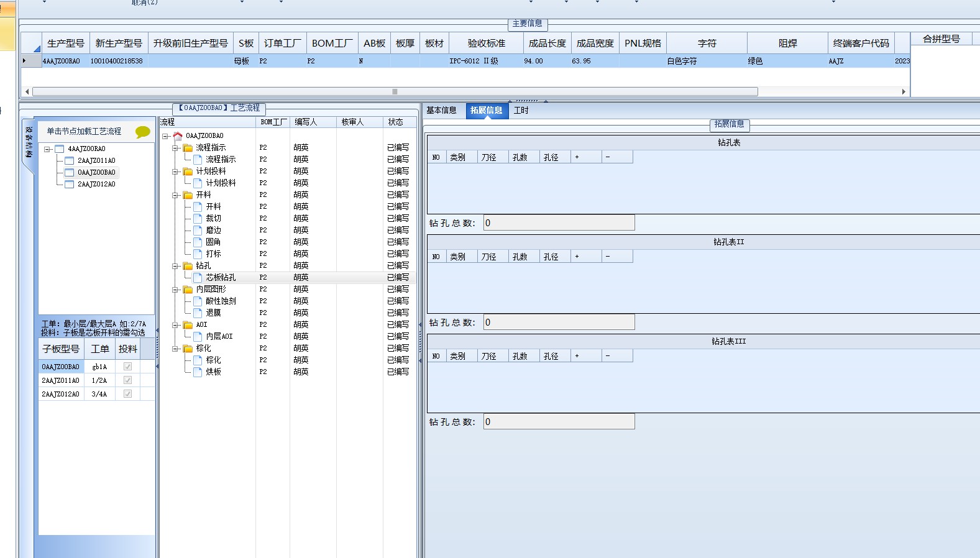The image size is (980, 558).
Task: Toggle 投料 checkbox for 2AAJZ011A0
Action: [127, 380]
